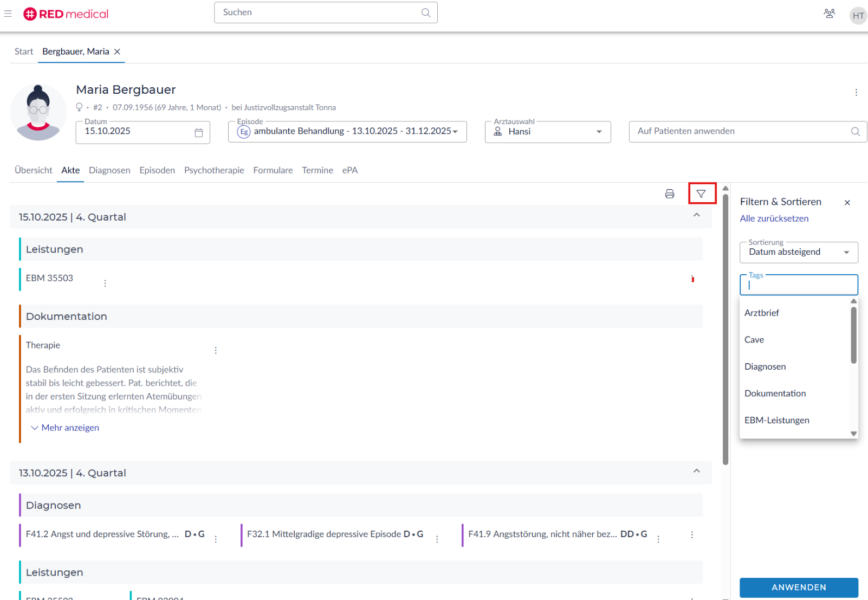Switch to the Diagnosen tab
This screenshot has height=600, width=868.
[109, 170]
